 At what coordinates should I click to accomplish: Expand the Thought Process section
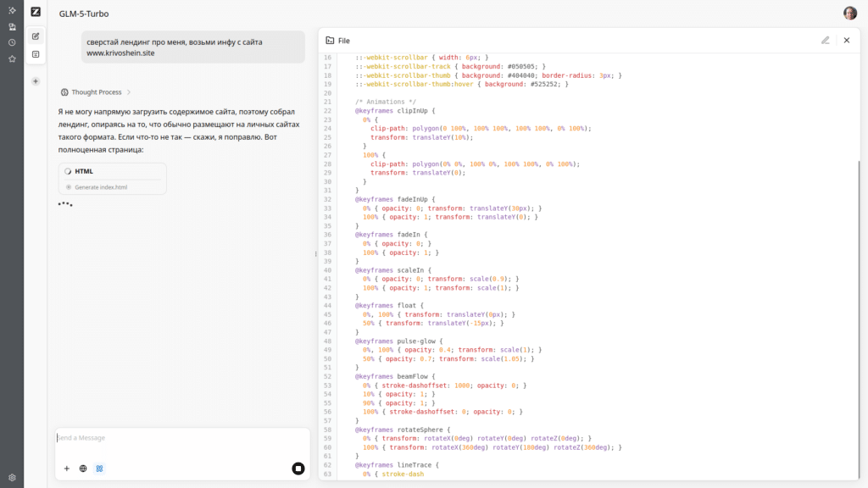pyautogui.click(x=96, y=91)
